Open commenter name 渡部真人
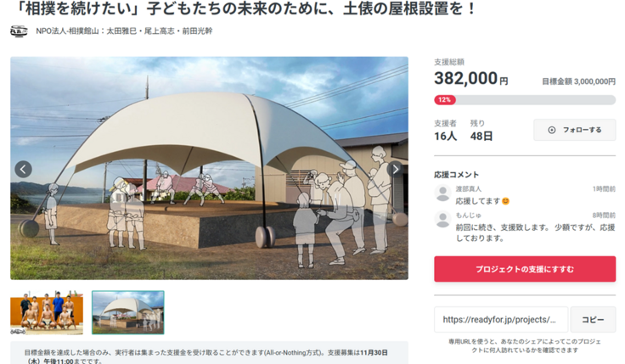Image resolution: width=625 pixels, height=364 pixels. click(469, 188)
